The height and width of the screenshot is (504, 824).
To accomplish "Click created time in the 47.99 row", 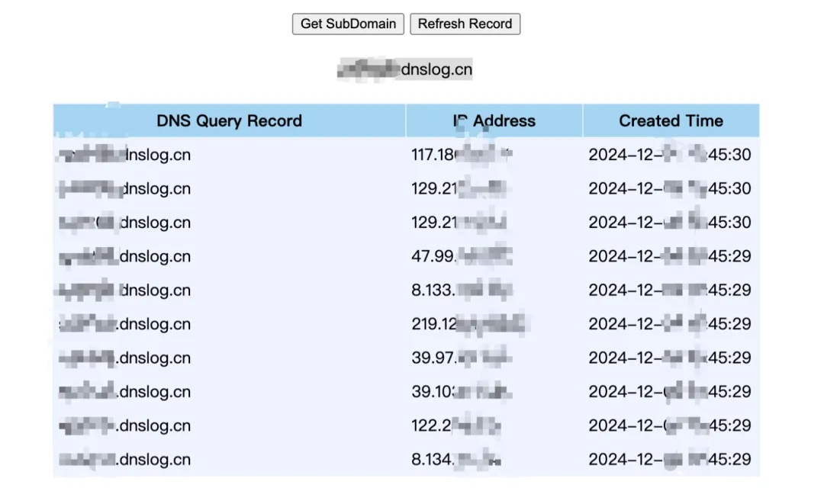I will (x=670, y=256).
